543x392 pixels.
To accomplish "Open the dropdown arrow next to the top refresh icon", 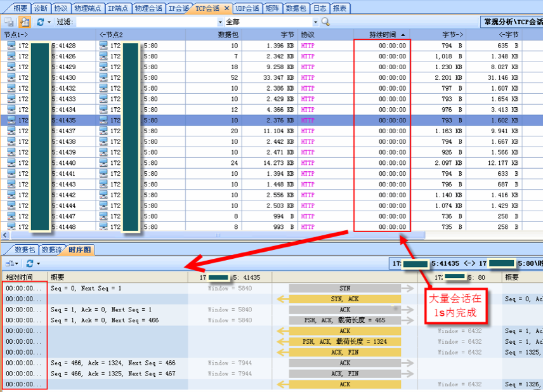I will click(x=49, y=22).
